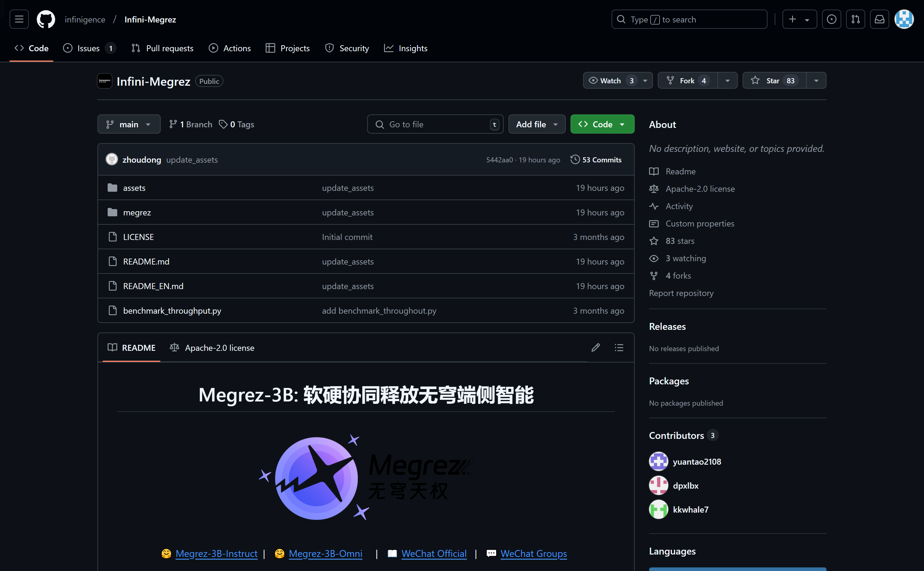Viewport: 924px width, 571px height.
Task: Expand the create-new dropdown arrow in header
Action: click(x=807, y=20)
